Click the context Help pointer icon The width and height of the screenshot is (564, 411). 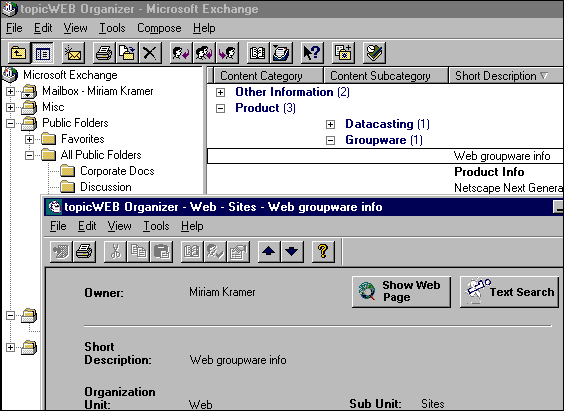point(312,53)
